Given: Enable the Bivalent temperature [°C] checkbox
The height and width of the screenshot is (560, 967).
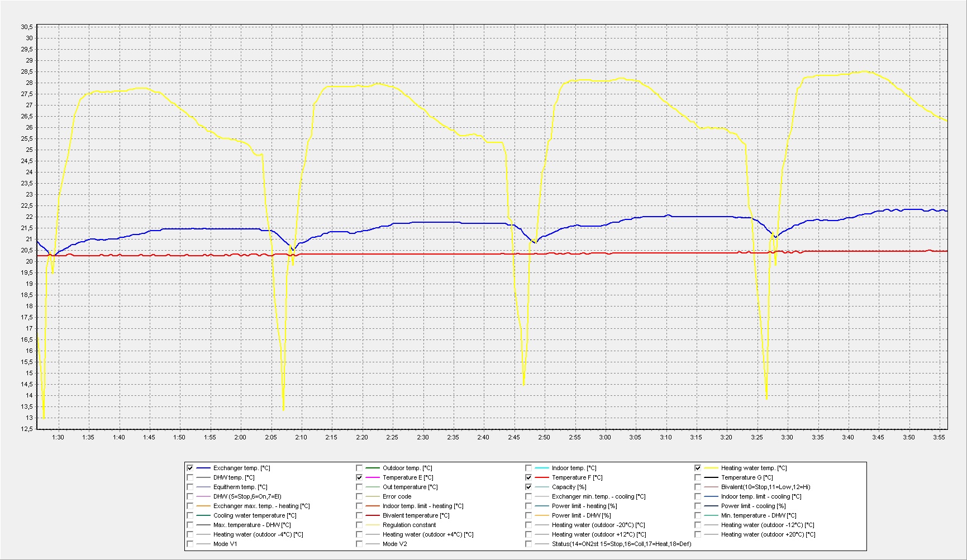Looking at the screenshot, I should 359,515.
